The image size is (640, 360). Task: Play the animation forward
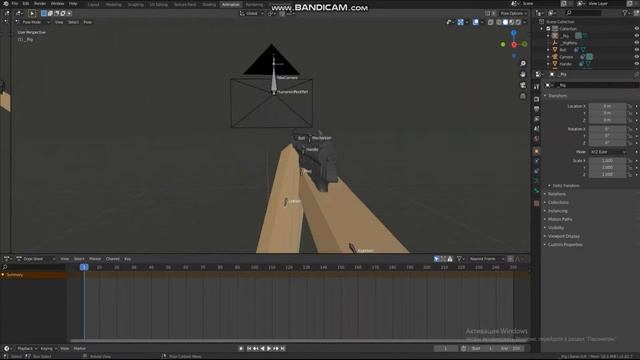(269, 349)
